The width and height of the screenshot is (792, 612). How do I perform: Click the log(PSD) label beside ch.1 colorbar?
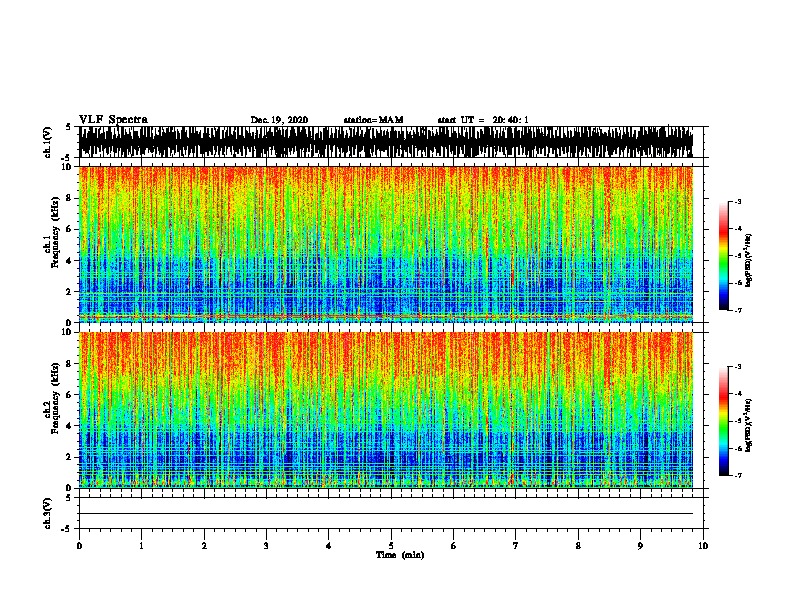point(749,260)
